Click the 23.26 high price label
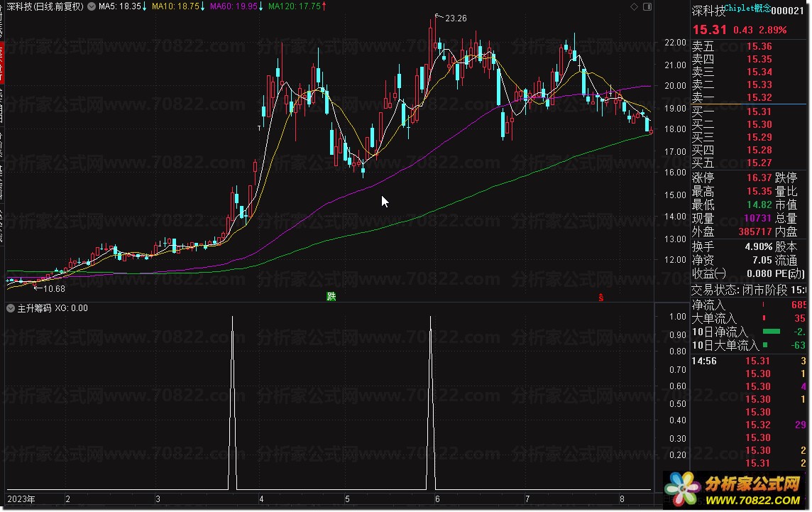The width and height of the screenshot is (812, 512). coord(456,18)
